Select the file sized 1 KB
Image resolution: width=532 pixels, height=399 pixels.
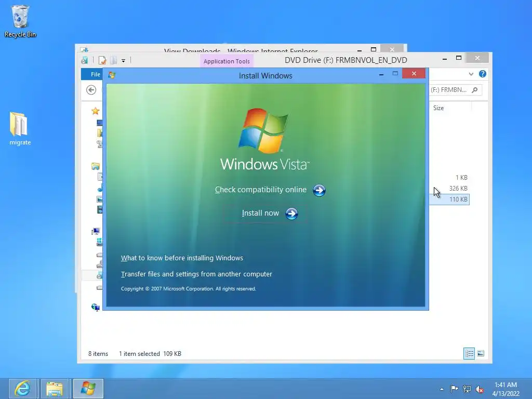pos(461,178)
